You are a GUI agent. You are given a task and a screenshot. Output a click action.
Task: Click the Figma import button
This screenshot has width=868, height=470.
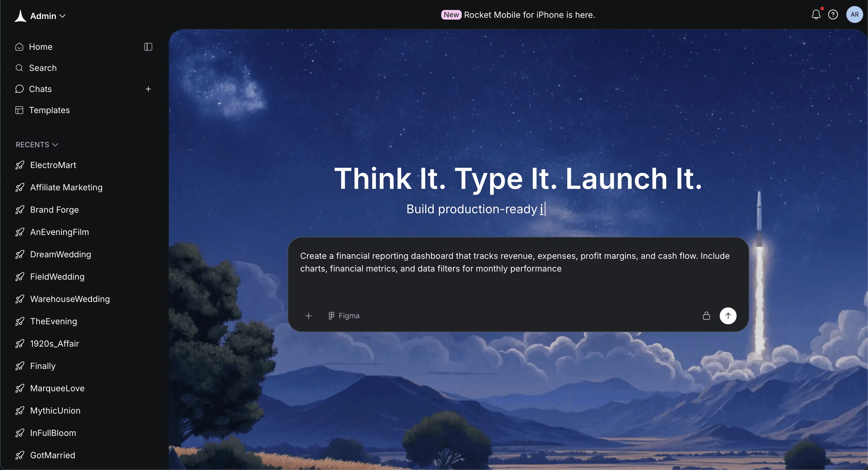pyautogui.click(x=344, y=316)
